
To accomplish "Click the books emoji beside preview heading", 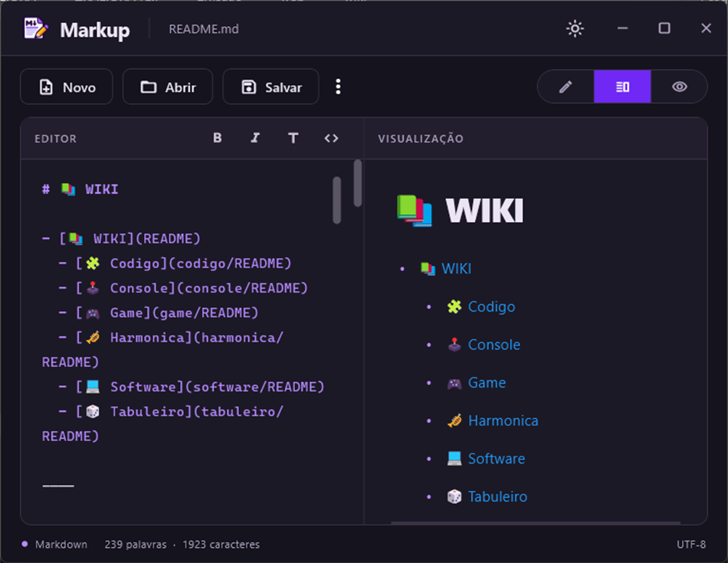I will tap(415, 211).
